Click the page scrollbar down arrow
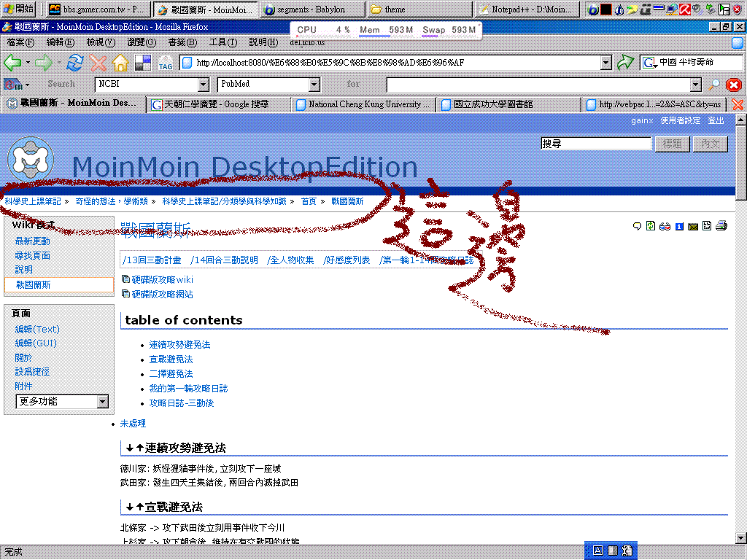This screenshot has width=747, height=560. 741,538
